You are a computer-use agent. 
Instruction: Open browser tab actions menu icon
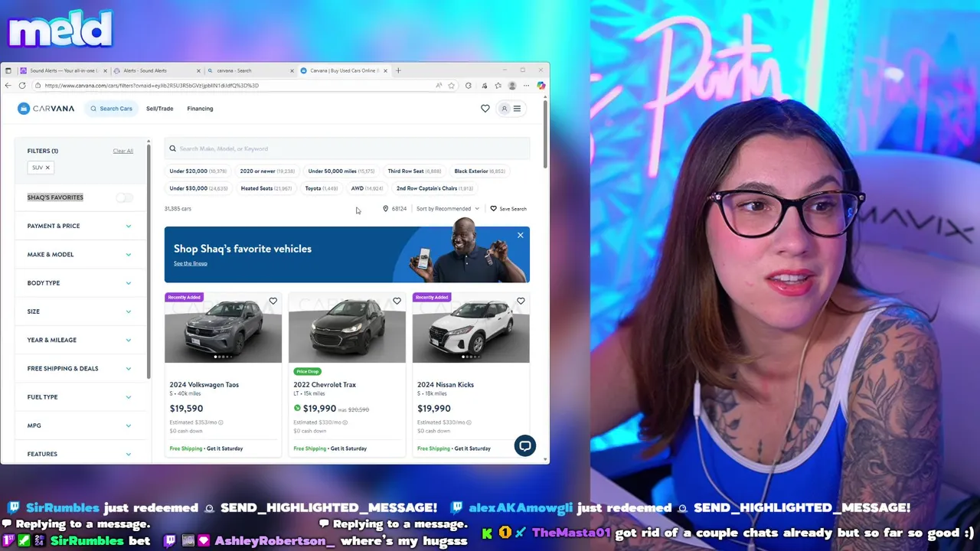(8, 70)
